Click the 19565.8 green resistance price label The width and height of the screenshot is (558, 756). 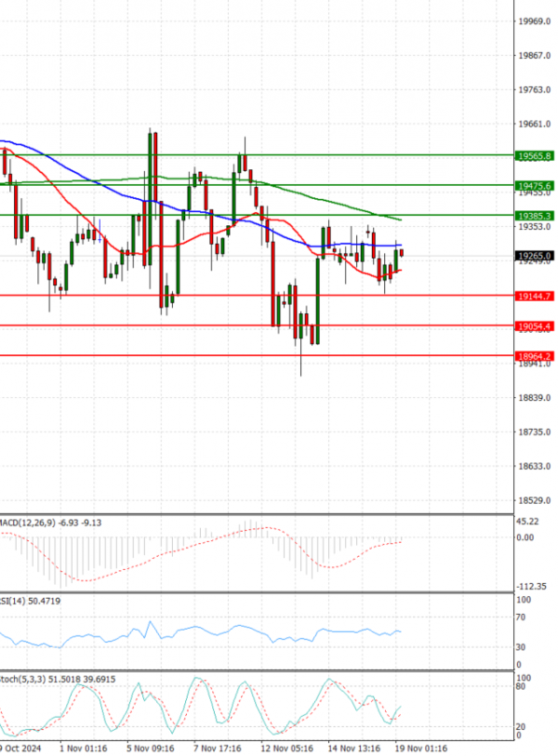coord(534,155)
